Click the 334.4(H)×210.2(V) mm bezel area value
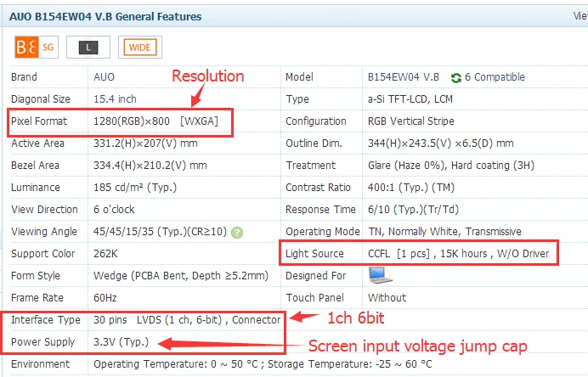Image resolution: width=588 pixels, height=377 pixels. click(x=150, y=166)
